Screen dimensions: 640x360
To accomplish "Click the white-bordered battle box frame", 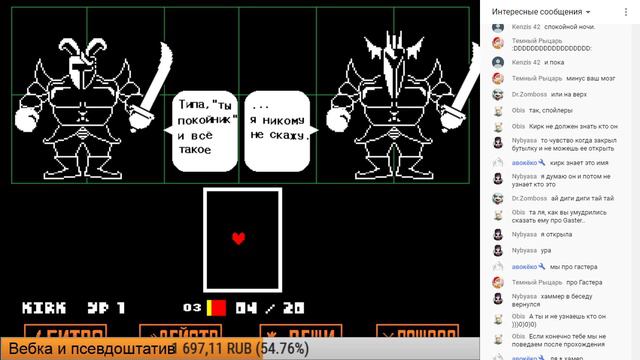I will point(242,240).
